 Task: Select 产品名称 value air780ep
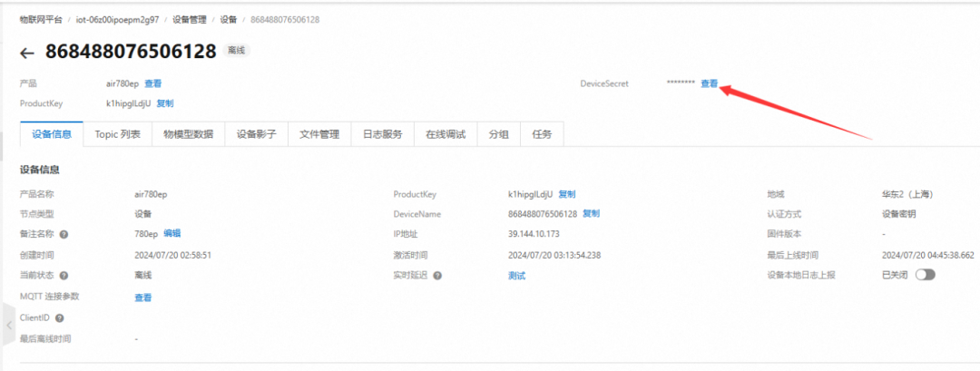coord(152,194)
